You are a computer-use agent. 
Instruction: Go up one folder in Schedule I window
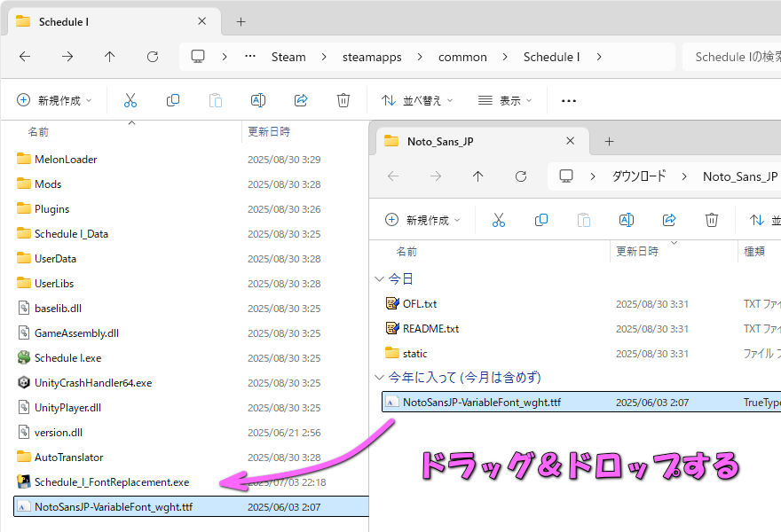[x=109, y=57]
